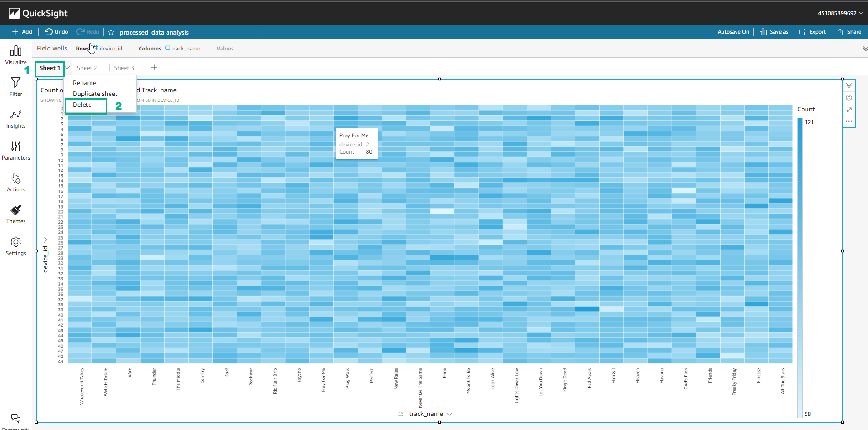Edit the processed_data analysis title

click(188, 32)
